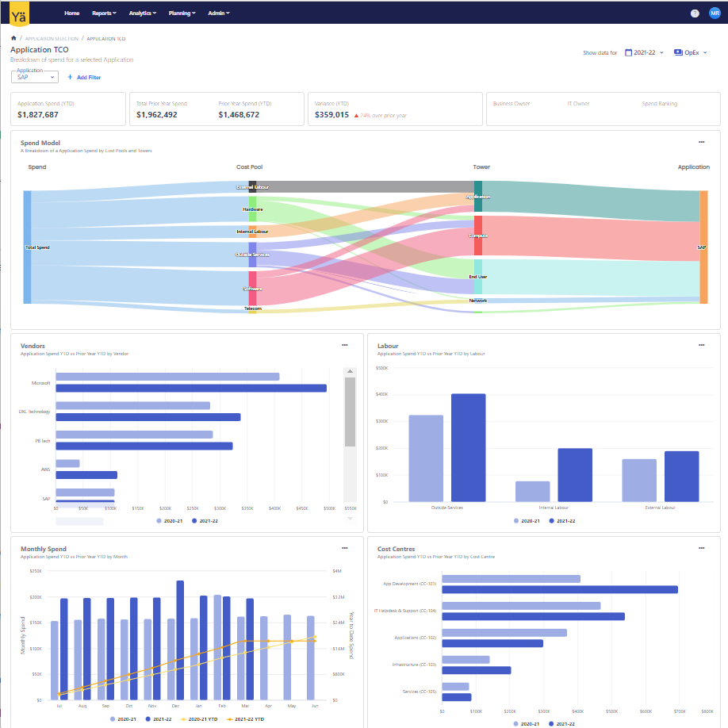Screen dimensions: 728x728
Task: Open Cost Centres ellipsis menu
Action: (701, 548)
